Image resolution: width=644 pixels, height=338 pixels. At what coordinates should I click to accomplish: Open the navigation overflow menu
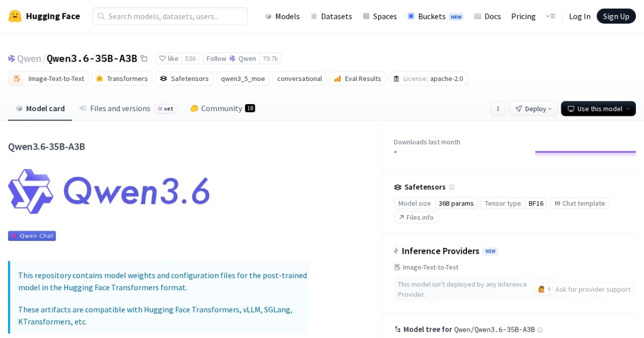tap(550, 16)
